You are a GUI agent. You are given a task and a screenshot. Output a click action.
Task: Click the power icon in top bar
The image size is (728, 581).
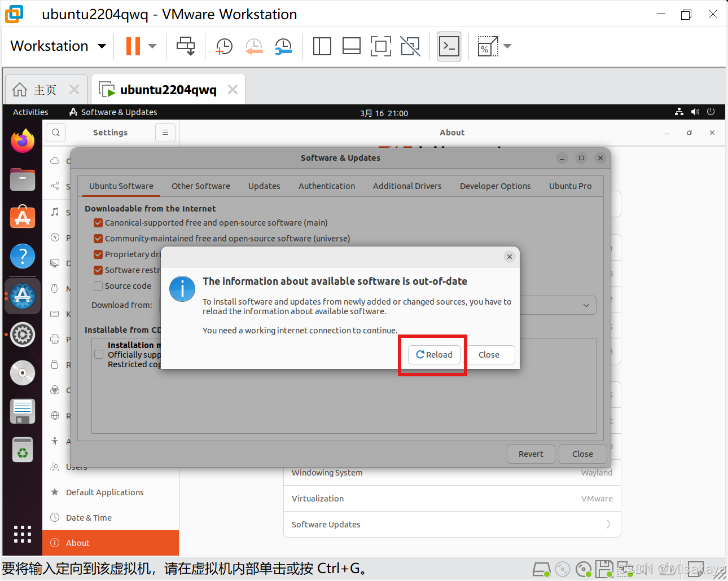[x=711, y=112]
